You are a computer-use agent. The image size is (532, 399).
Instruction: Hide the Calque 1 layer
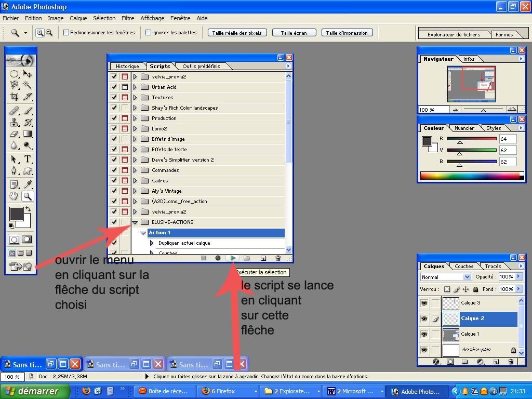(424, 334)
